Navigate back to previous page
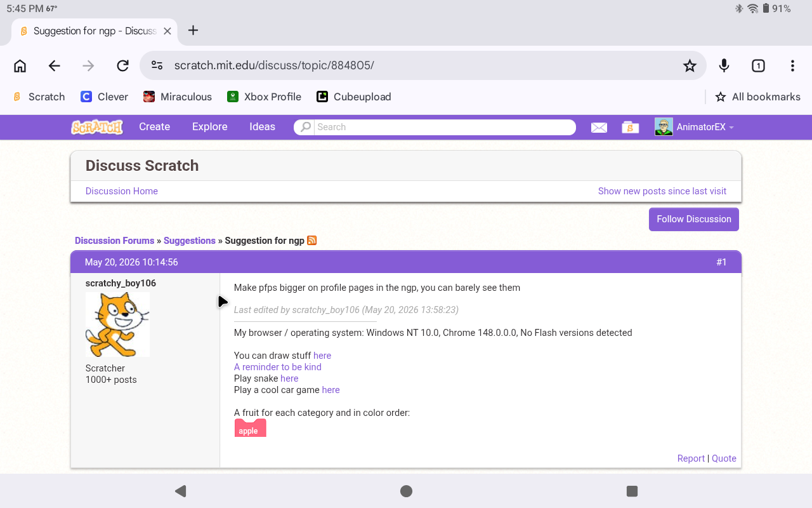Viewport: 812px width, 508px height. click(x=55, y=65)
